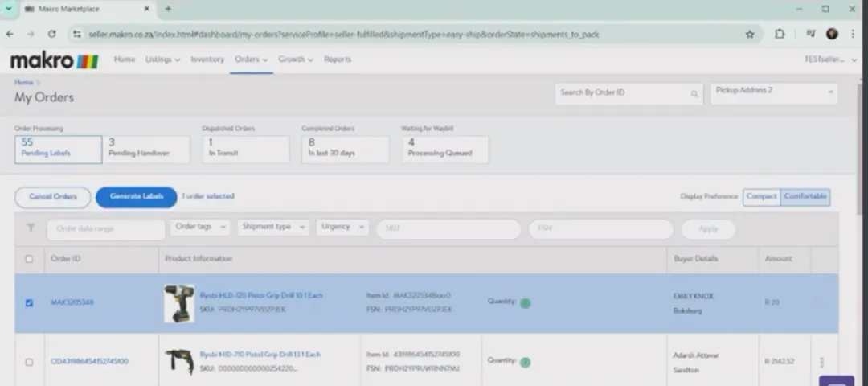868x386 pixels.
Task: Click the browser address bar URL
Action: (x=343, y=35)
